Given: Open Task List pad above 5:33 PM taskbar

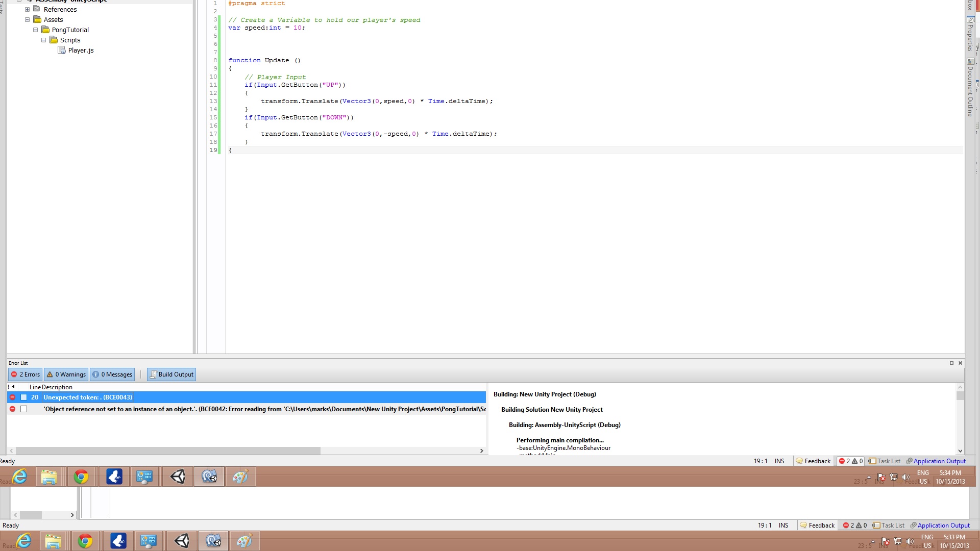Looking at the screenshot, I should 889,525.
